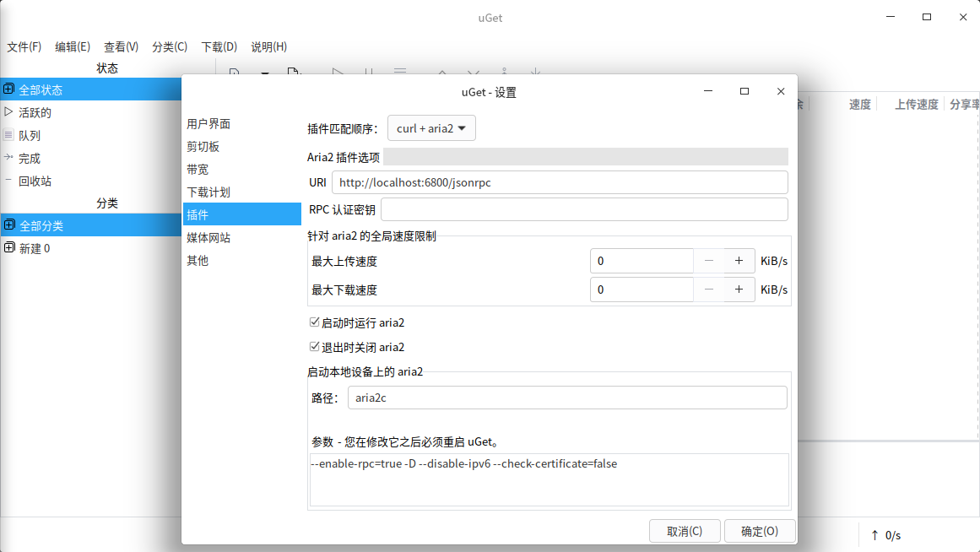Confirm settings with the 确定(O) button
Image resolution: width=980 pixels, height=552 pixels.
[759, 531]
